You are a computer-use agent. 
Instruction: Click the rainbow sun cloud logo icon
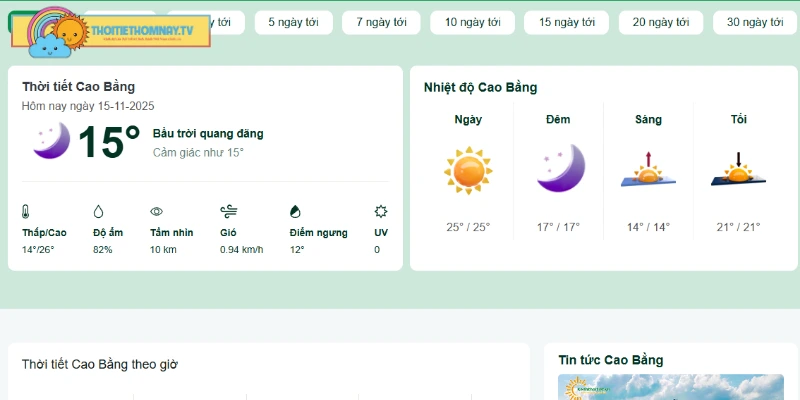click(57, 32)
